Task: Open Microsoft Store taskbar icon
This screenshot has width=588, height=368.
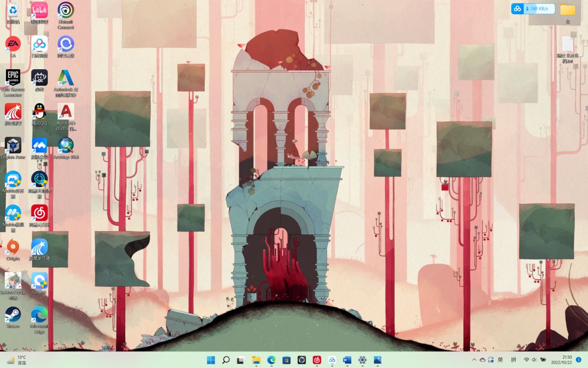Action: [x=286, y=360]
